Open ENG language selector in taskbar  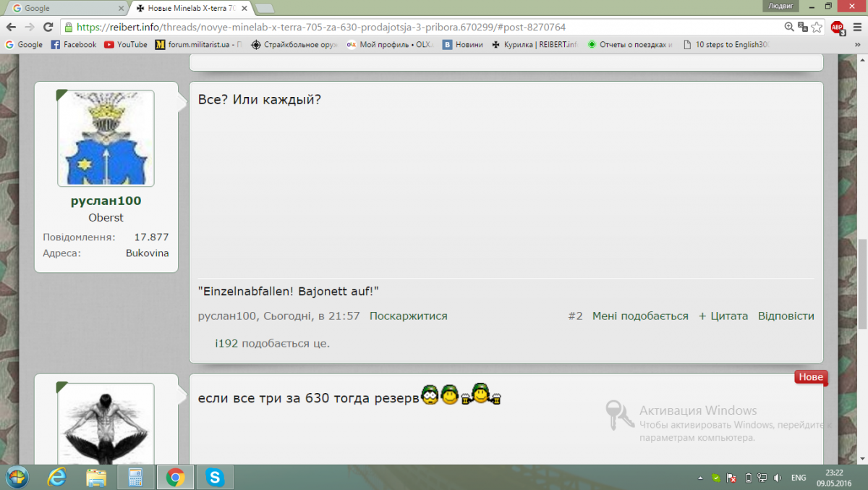799,478
